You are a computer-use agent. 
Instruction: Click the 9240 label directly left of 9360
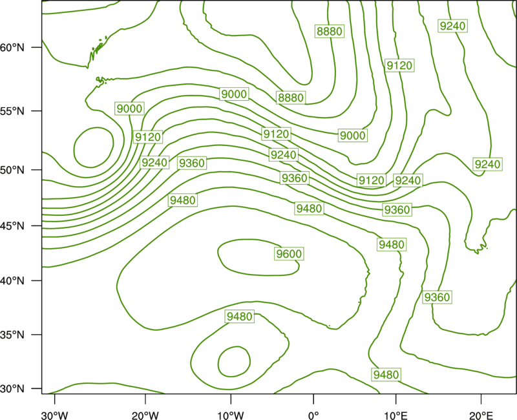click(x=154, y=162)
